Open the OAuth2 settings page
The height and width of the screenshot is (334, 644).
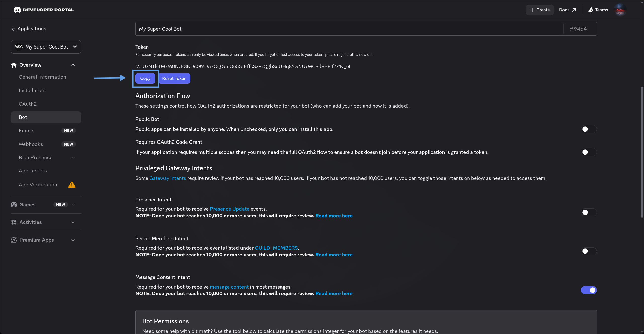(28, 104)
